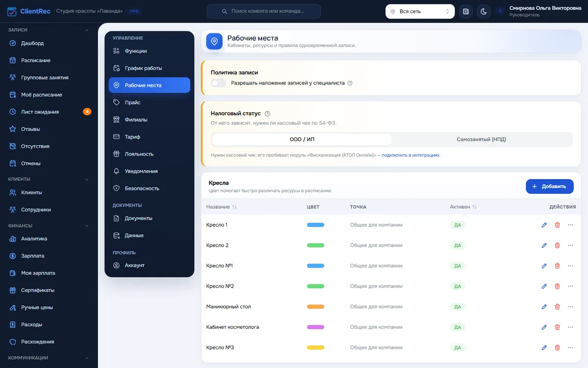Toggle dark mode moon icon

point(484,11)
